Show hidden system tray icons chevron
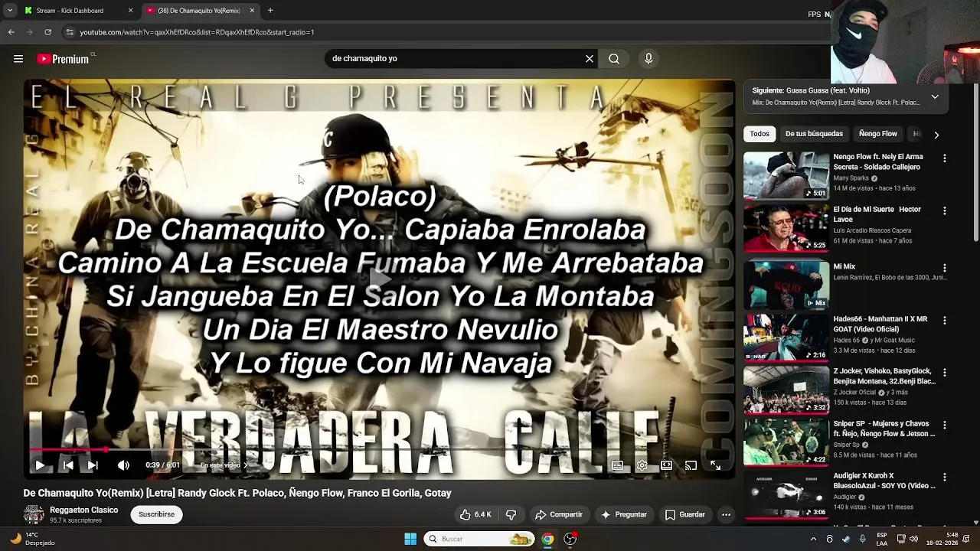The height and width of the screenshot is (551, 980). pos(813,539)
